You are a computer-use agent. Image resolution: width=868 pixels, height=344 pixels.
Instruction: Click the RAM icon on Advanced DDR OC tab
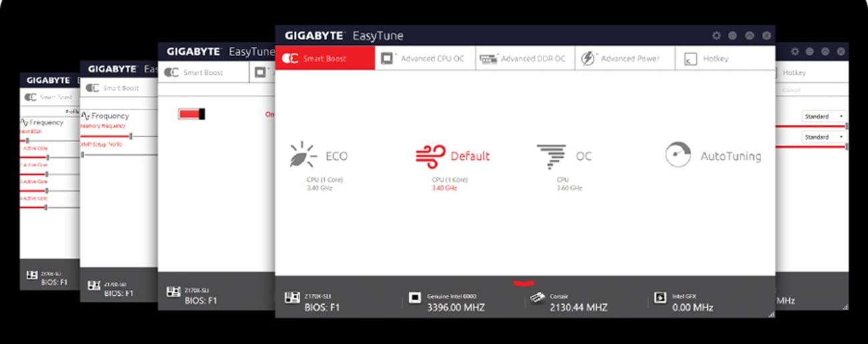(489, 58)
